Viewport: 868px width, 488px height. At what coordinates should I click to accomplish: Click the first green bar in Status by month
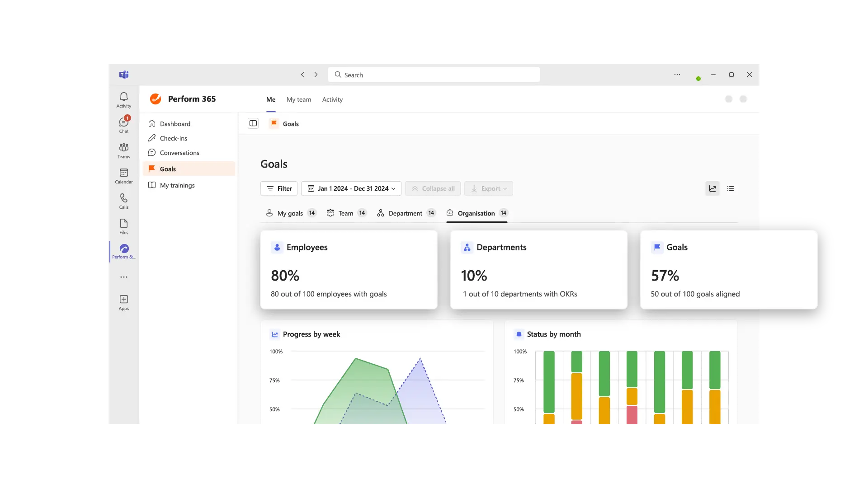(549, 382)
